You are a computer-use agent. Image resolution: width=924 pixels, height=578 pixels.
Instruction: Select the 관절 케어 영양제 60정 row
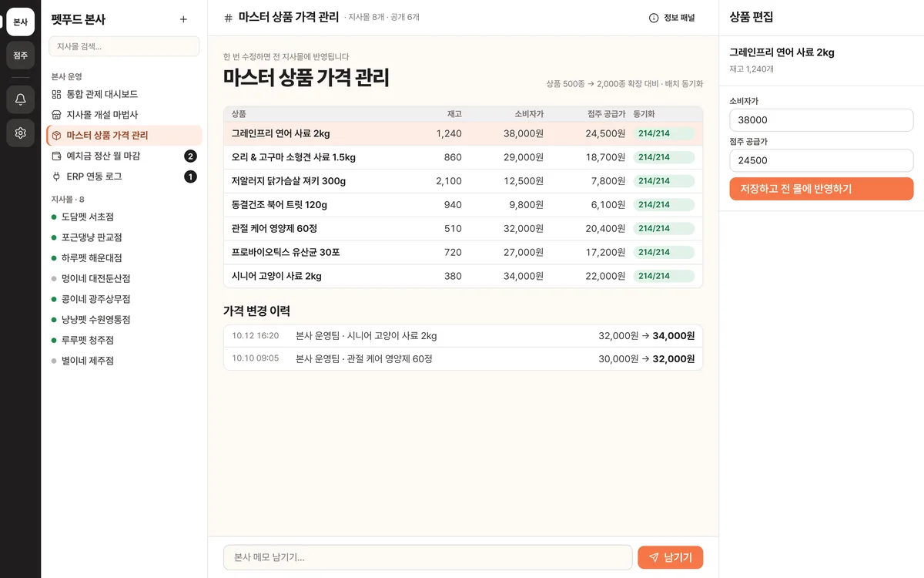pos(463,229)
